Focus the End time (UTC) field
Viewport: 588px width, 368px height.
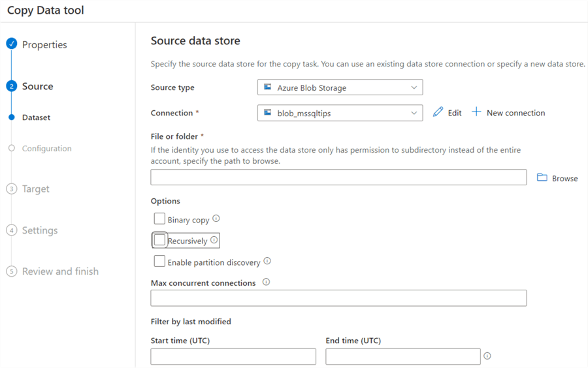pyautogui.click(x=402, y=356)
